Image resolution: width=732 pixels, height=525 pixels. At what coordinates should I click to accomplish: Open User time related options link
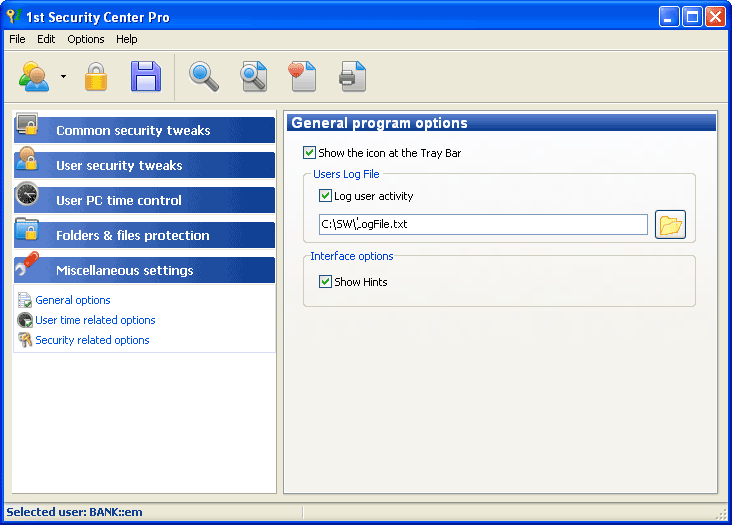point(95,320)
